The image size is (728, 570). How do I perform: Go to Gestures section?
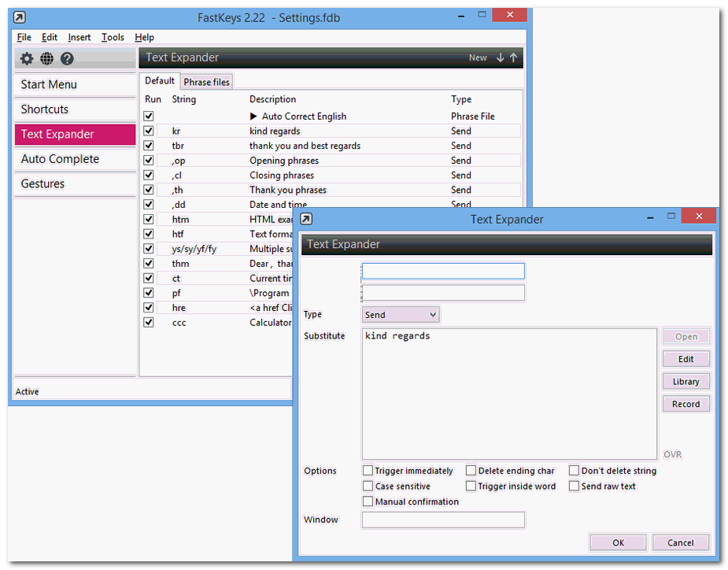pos(76,183)
